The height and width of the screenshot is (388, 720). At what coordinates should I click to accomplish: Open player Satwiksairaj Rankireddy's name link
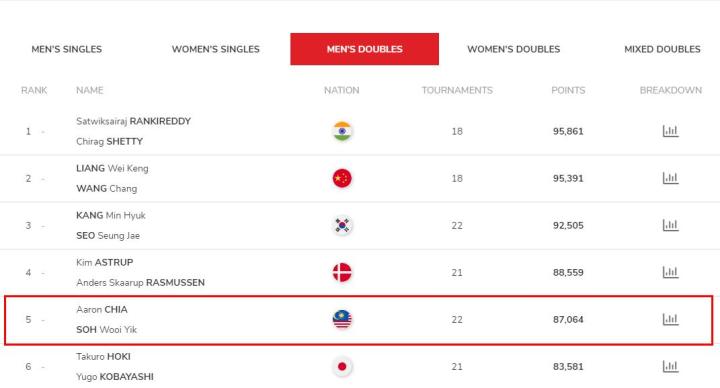(134, 121)
